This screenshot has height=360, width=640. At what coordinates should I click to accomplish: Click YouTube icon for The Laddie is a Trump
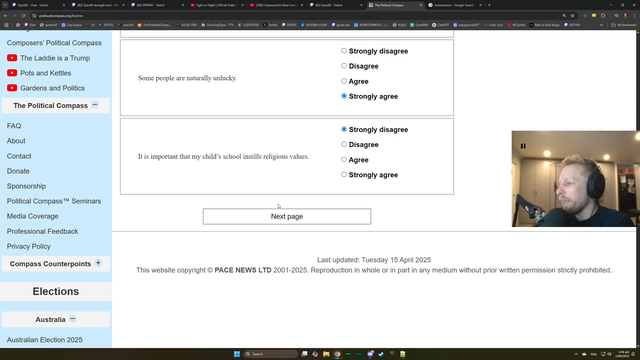tap(12, 58)
